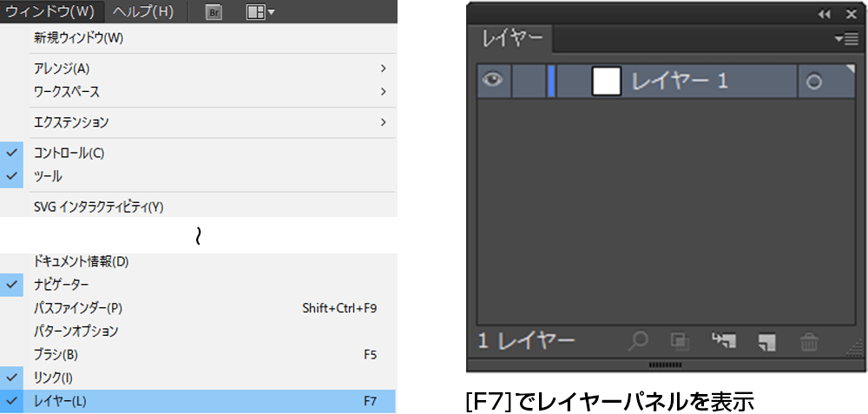Click the panel resize grip corner
The image size is (868, 414).
click(852, 349)
